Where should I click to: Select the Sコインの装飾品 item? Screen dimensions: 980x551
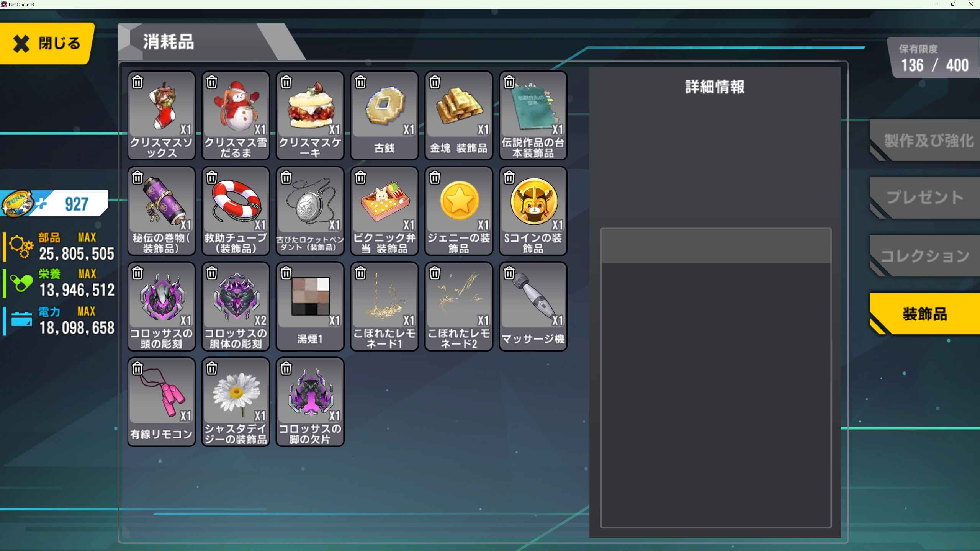(x=533, y=211)
